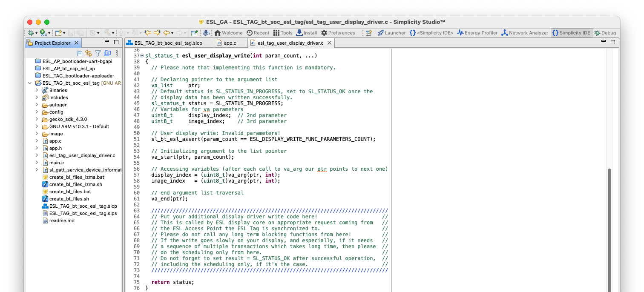Open the ESL_TAG_bt_soc_esl_tag.slcp tab
Screen dimensions: 644x292
tap(170, 43)
